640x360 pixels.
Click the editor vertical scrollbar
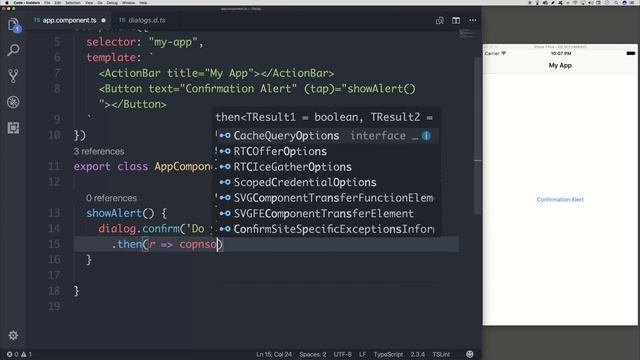478,135
